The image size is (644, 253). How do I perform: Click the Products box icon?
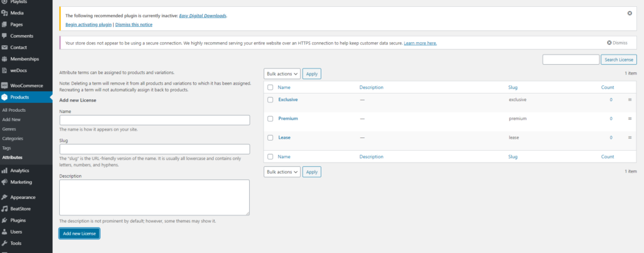pyautogui.click(x=4, y=97)
